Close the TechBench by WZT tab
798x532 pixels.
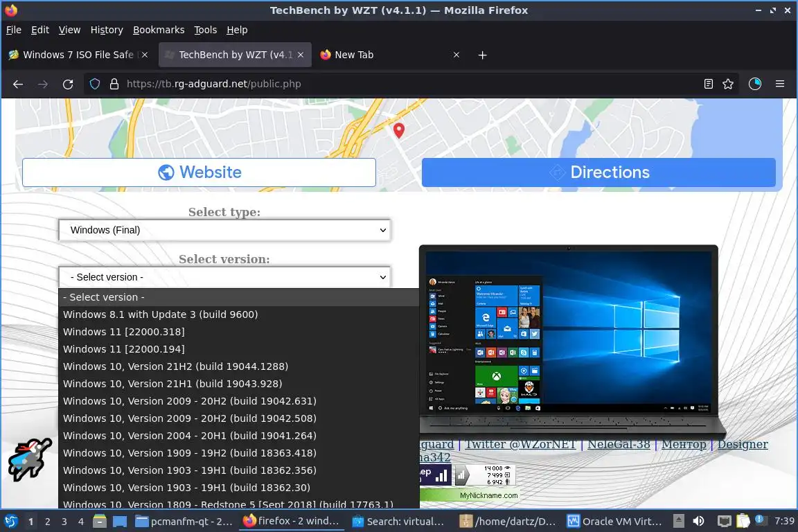(300, 55)
